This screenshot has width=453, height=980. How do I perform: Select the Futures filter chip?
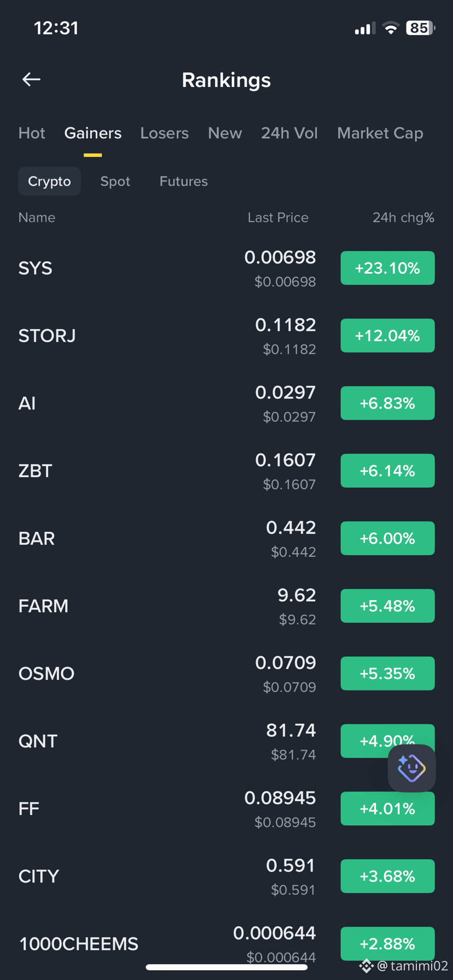click(x=183, y=181)
